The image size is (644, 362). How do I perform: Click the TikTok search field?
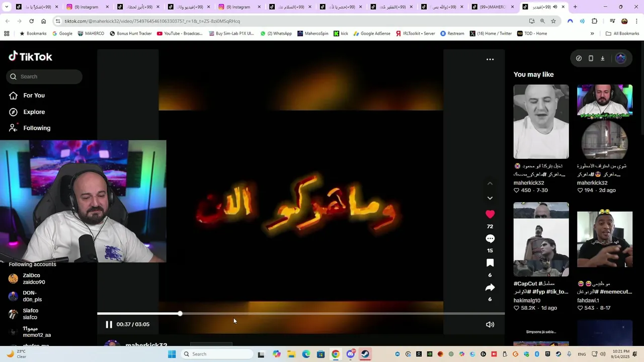pyautogui.click(x=44, y=76)
